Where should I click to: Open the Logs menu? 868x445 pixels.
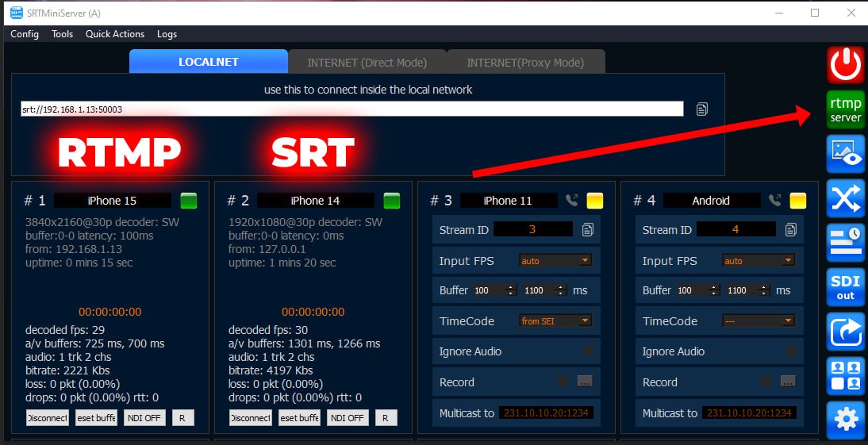(167, 34)
